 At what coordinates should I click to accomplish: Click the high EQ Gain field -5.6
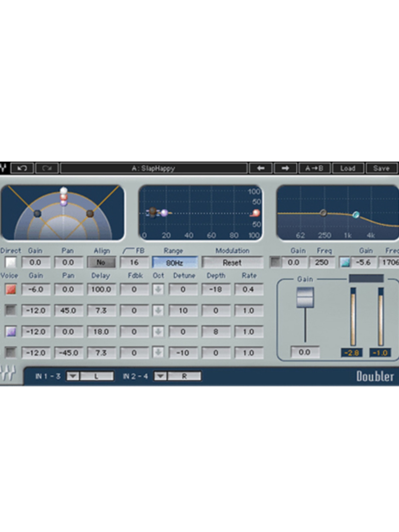(363, 262)
